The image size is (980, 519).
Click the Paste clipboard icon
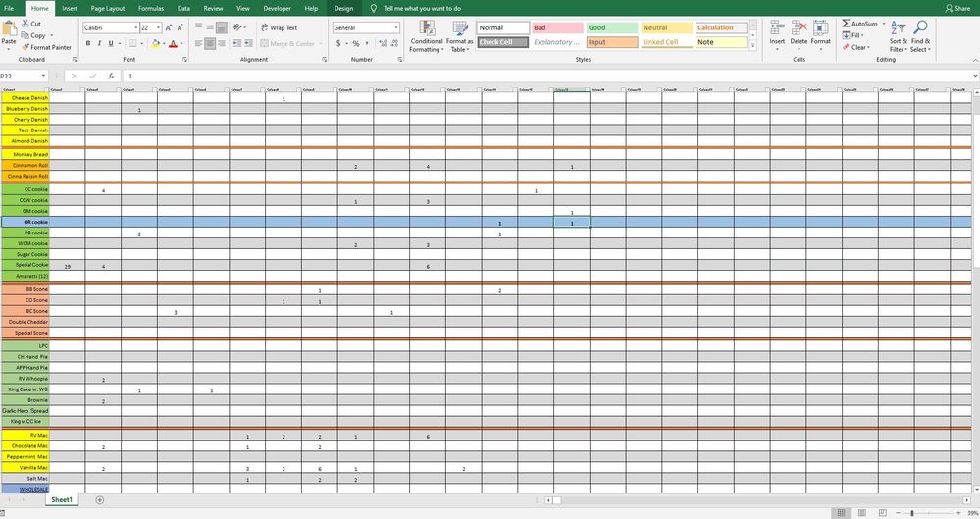[x=10, y=28]
